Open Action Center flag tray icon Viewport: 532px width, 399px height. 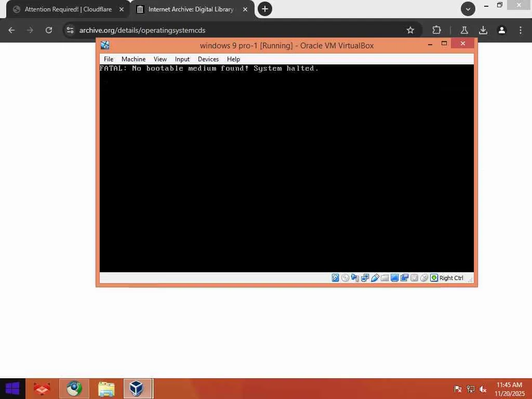click(x=458, y=389)
